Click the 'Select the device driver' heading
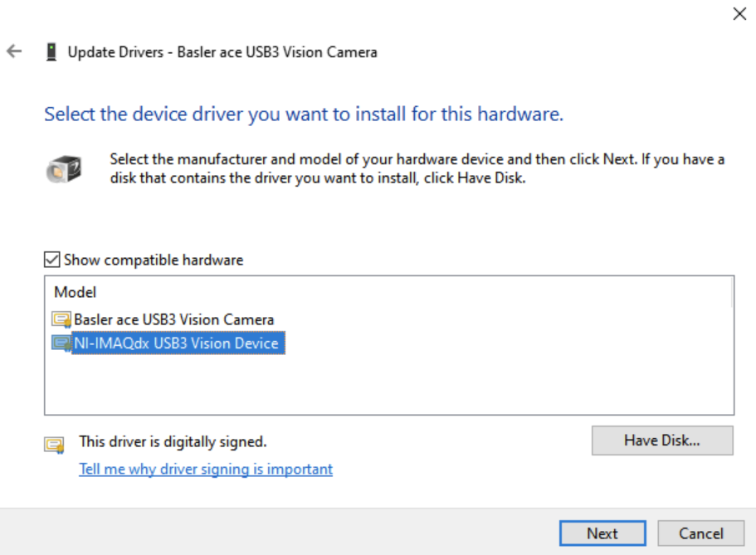The image size is (756, 555). pyautogui.click(x=304, y=114)
